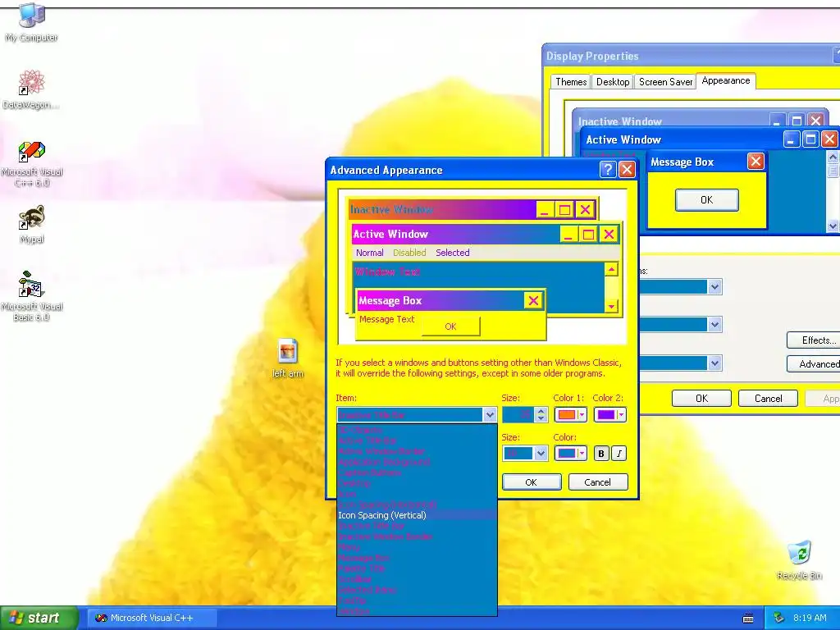Click the preview Active Window minimize icon in Advanced Appearance

[568, 234]
